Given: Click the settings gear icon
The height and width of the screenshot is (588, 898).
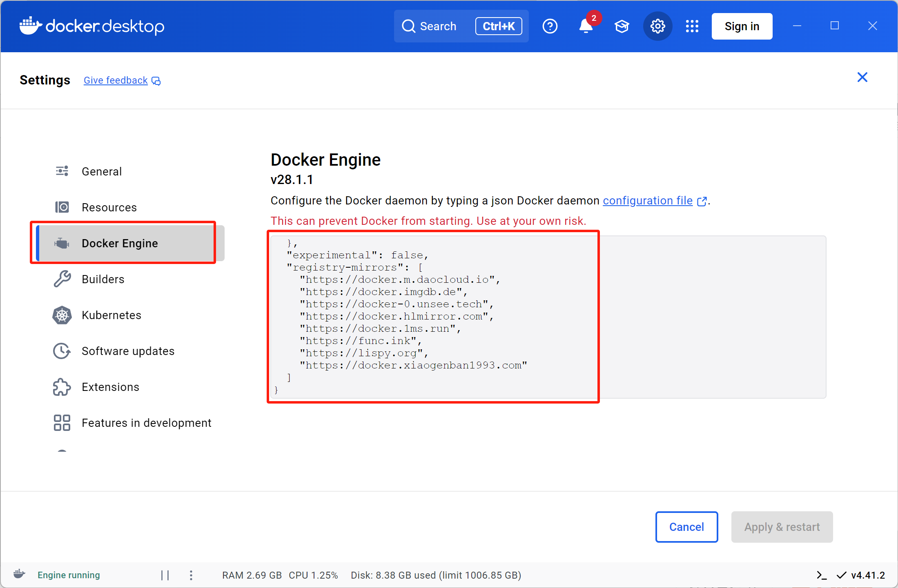Looking at the screenshot, I should tap(657, 26).
